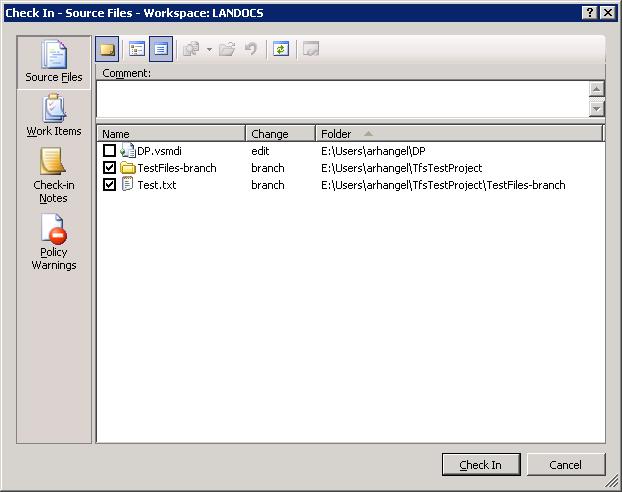Screen dimensions: 622x492
Task: Switch to folder view in toolbar
Action: [x=137, y=49]
